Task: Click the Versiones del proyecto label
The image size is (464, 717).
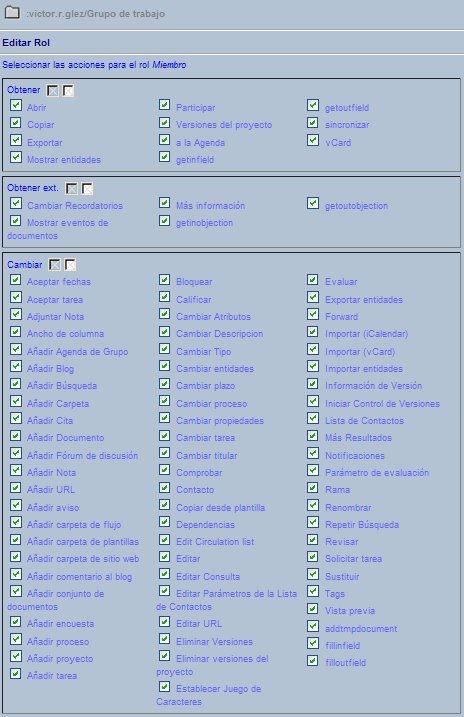Action: (x=224, y=125)
